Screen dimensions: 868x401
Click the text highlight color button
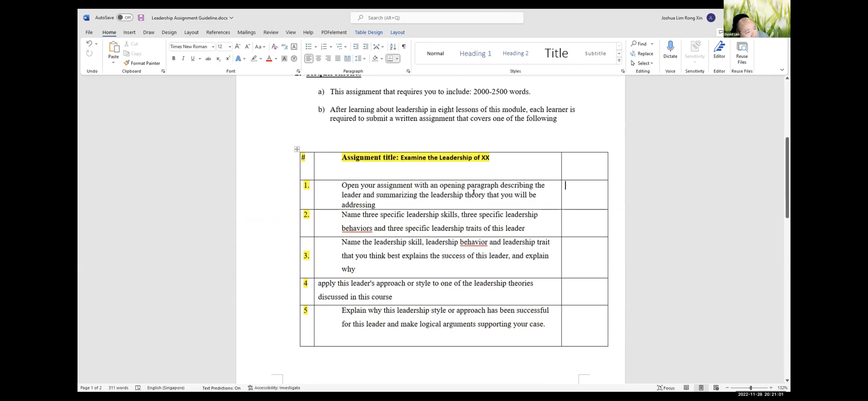pos(254,59)
